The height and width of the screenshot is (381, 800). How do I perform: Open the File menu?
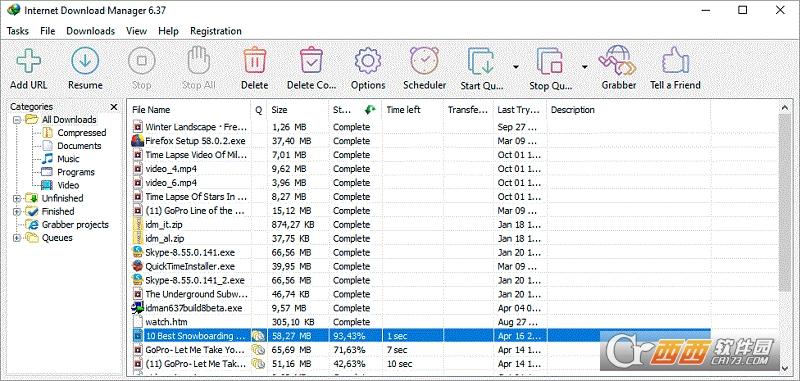(47, 31)
